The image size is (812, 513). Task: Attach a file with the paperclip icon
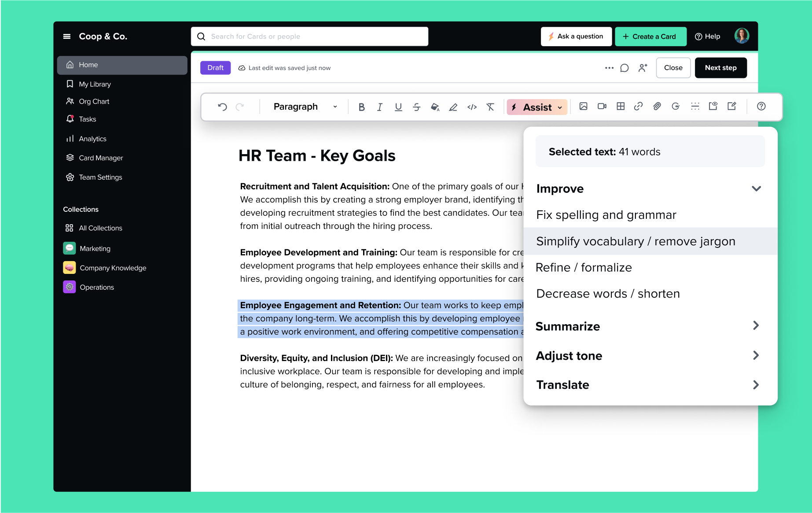point(657,106)
